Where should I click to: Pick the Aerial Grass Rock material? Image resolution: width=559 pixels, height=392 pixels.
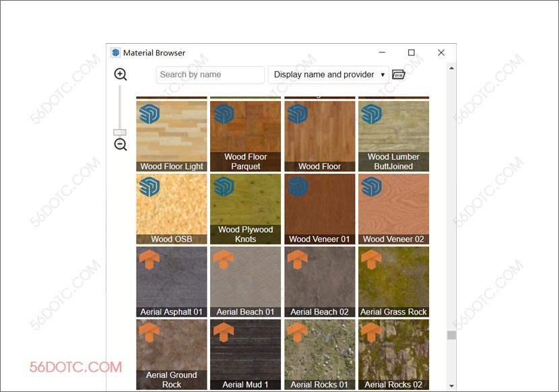(x=393, y=282)
